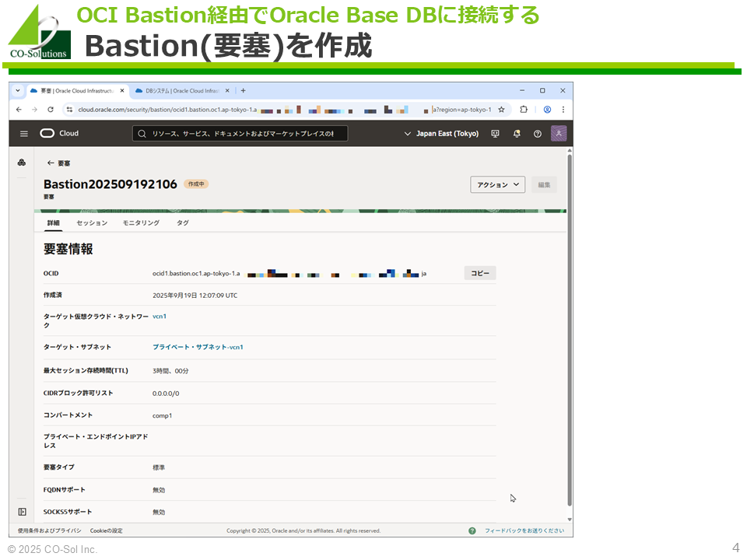747x560 pixels.
Task: Click the 3時間、00分 TTL value
Action: (170, 371)
